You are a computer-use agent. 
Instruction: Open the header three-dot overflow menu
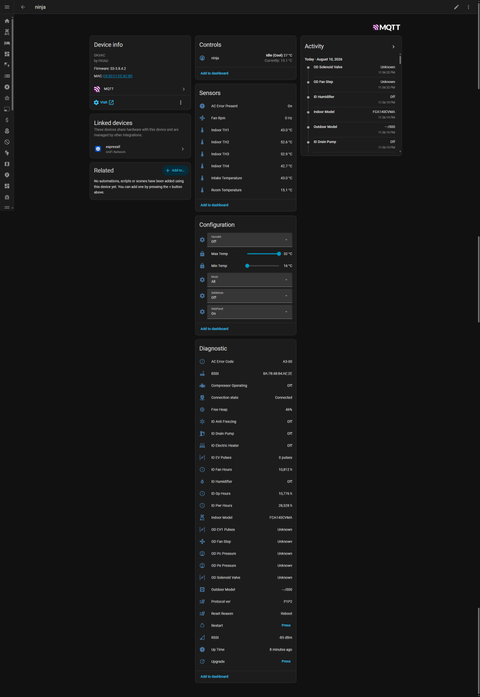(468, 7)
